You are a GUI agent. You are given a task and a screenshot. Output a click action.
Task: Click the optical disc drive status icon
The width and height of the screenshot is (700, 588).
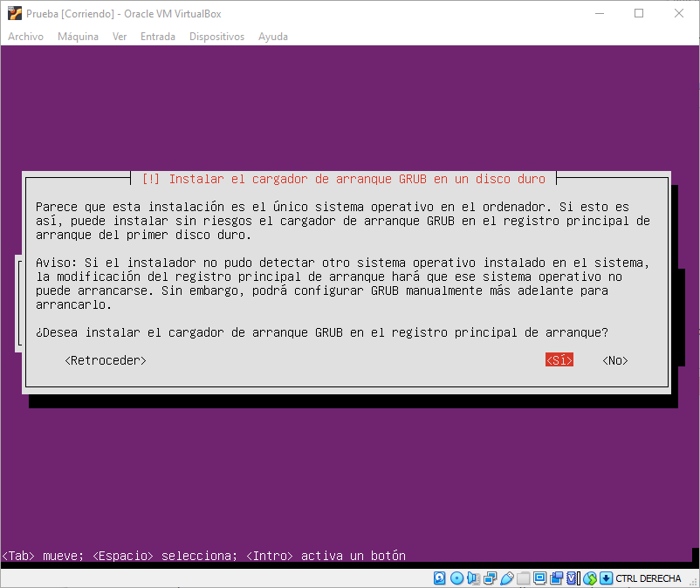click(456, 578)
